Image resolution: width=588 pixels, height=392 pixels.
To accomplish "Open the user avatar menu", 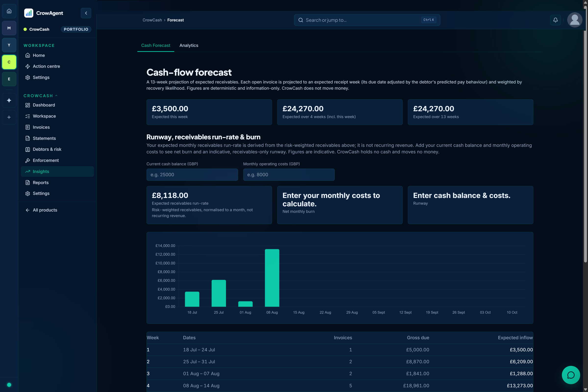I will tap(575, 20).
